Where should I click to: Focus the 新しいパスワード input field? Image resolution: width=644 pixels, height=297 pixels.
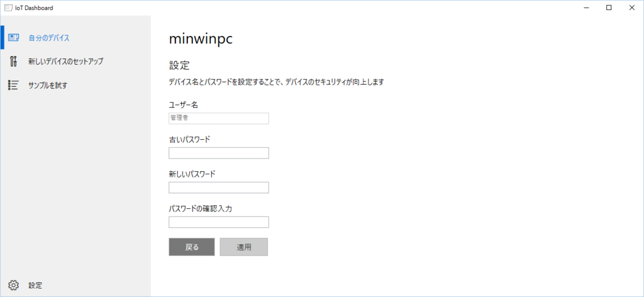pos(218,188)
